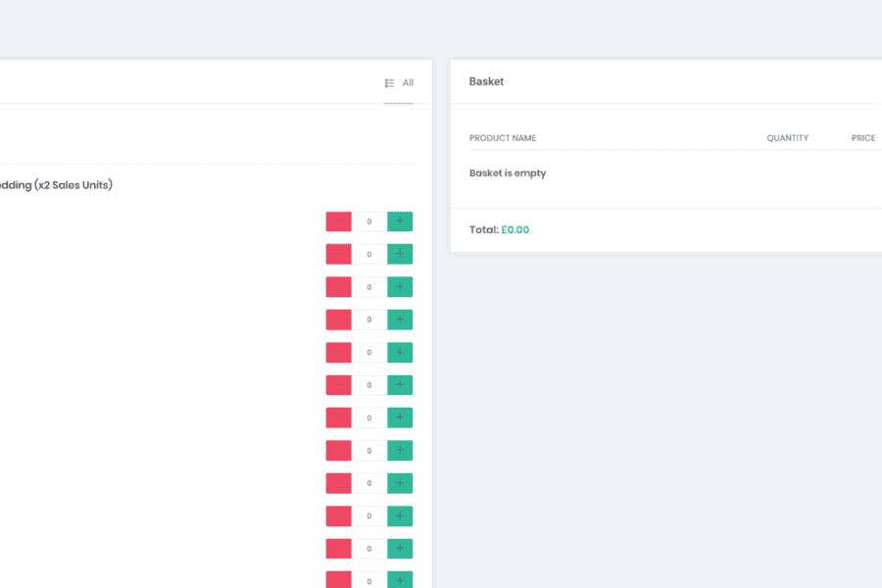Click the red minus button in the first product row
This screenshot has width=882, height=588.
pos(338,221)
